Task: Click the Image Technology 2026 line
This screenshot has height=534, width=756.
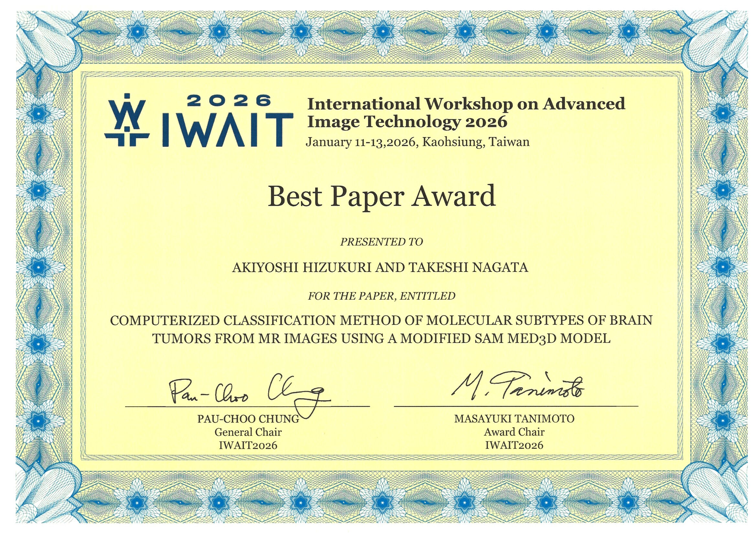Action: [x=407, y=122]
